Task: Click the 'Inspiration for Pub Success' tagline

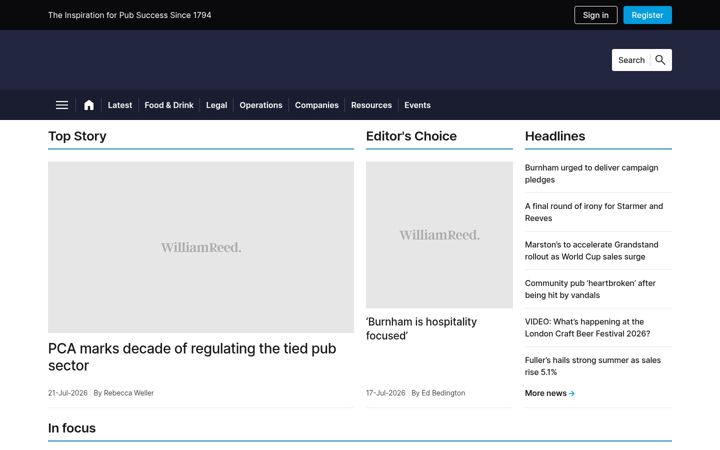Action: click(x=130, y=15)
